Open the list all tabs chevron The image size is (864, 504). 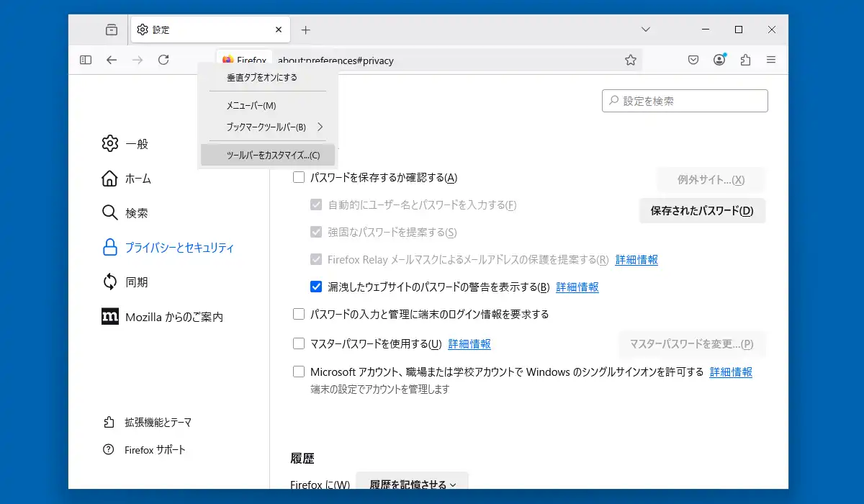[646, 30]
